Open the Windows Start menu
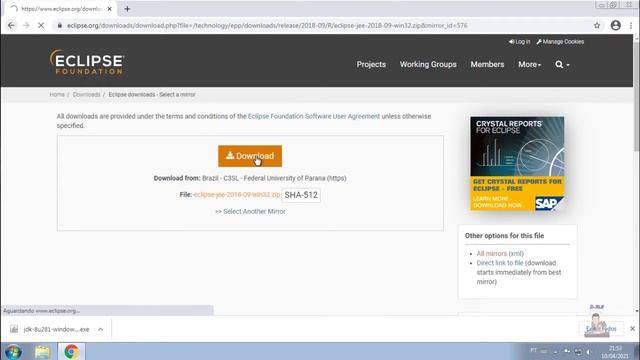Screen dimensions: 640x360 (x=13, y=351)
